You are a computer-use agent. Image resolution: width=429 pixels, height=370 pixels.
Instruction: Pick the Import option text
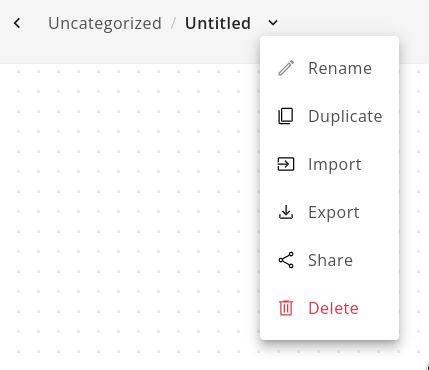pyautogui.click(x=335, y=164)
